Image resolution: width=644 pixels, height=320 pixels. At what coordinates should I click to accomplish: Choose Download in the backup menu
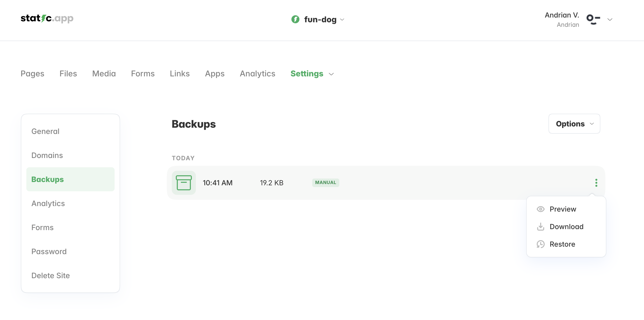tap(566, 227)
